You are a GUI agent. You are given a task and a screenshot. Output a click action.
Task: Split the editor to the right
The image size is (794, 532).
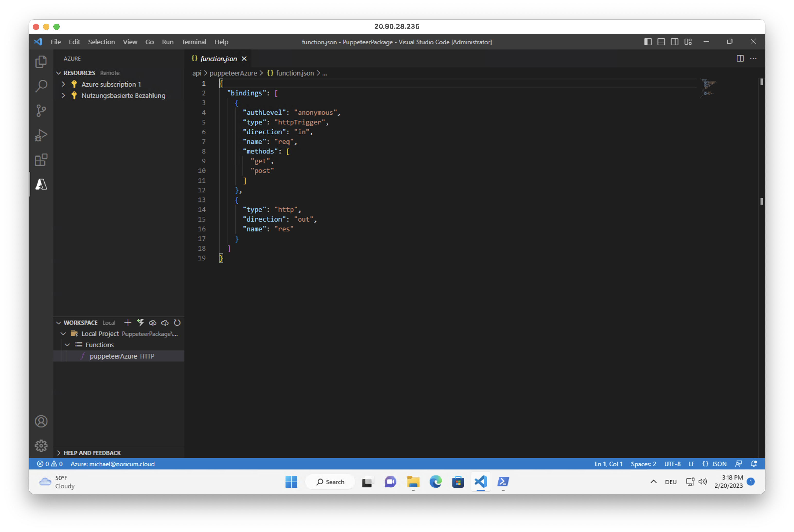[740, 59]
